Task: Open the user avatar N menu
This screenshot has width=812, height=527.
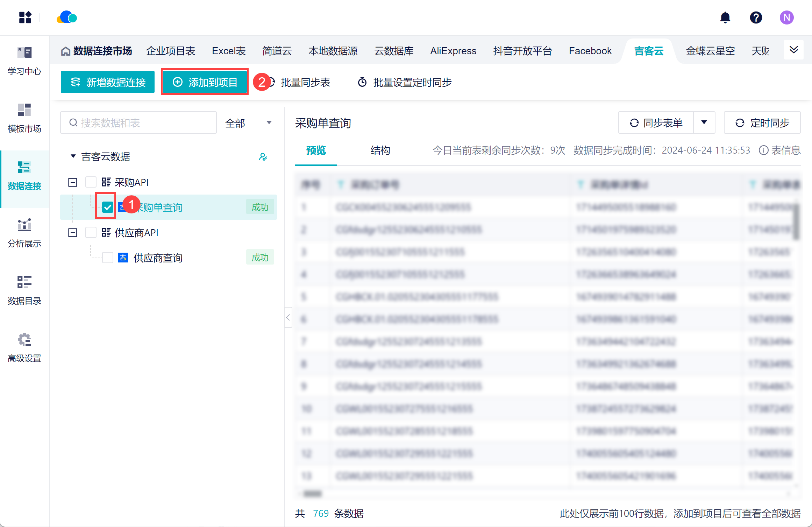Action: tap(786, 17)
